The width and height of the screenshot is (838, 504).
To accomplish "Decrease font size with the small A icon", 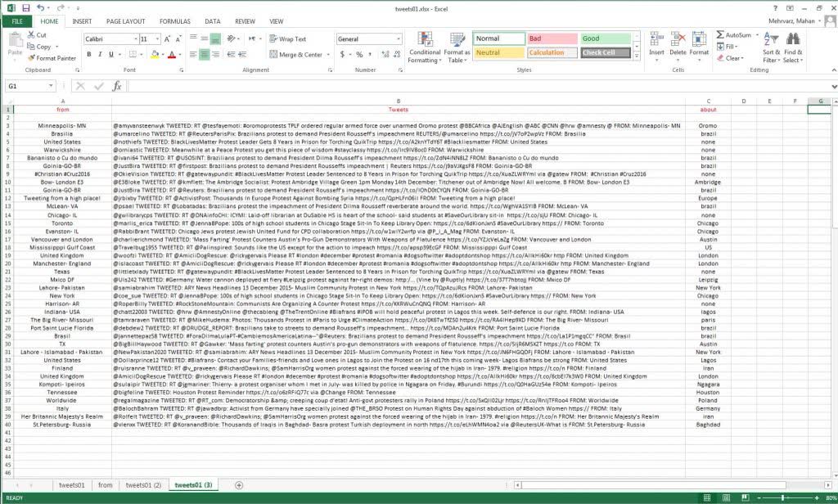I will 178,39.
